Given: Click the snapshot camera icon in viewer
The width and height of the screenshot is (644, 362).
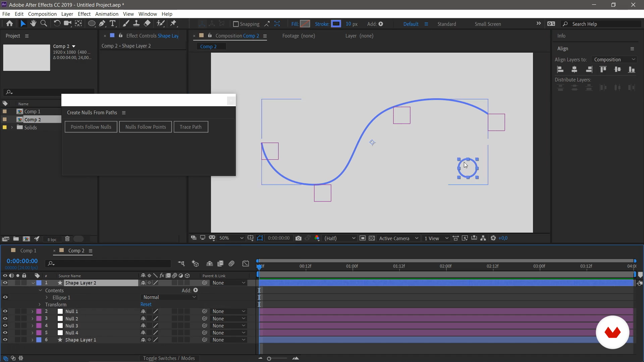Looking at the screenshot, I should [298, 238].
